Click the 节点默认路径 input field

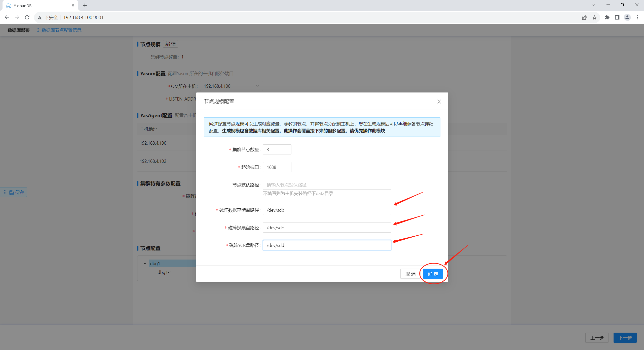pos(327,185)
